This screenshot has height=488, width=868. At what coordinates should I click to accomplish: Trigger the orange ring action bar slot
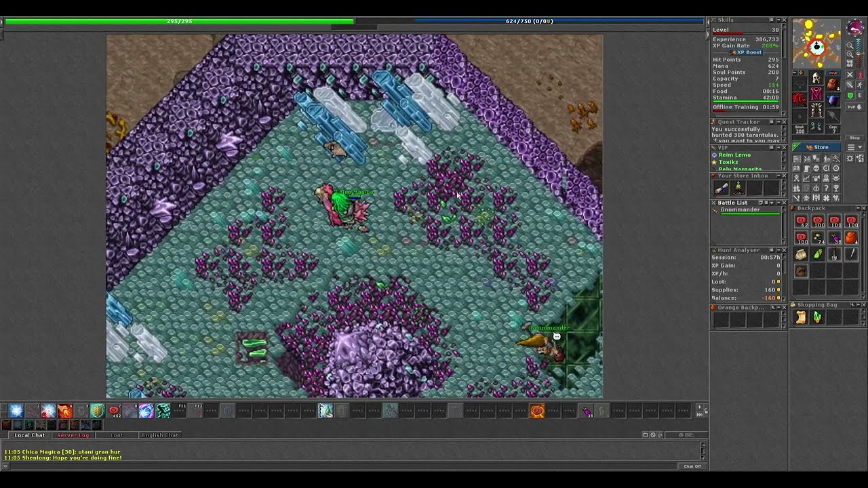point(538,410)
